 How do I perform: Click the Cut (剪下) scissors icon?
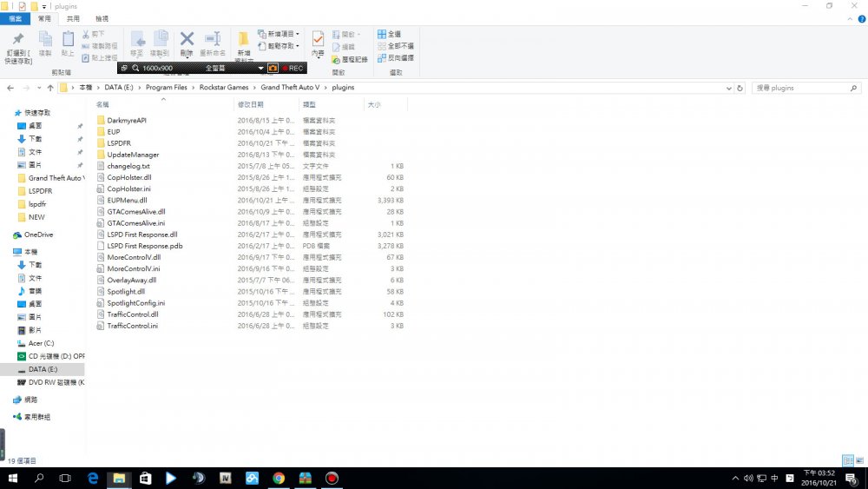coord(94,35)
